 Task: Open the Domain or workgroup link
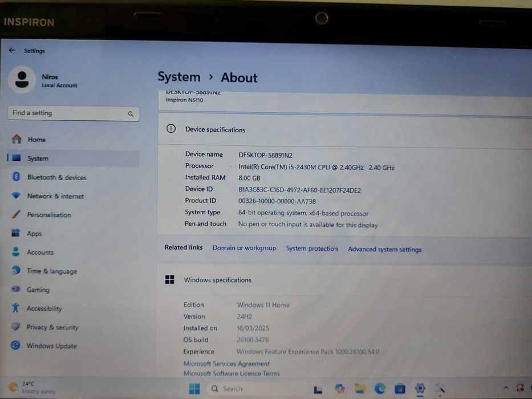point(244,248)
